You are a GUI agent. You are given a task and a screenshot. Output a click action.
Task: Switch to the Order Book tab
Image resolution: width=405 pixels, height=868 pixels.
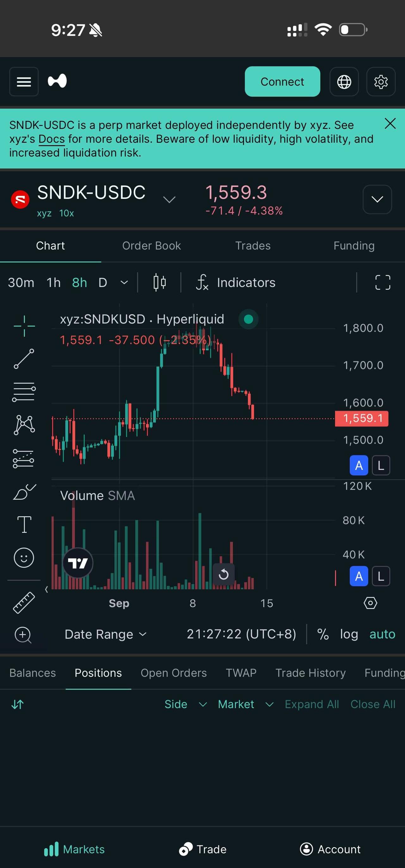click(152, 246)
